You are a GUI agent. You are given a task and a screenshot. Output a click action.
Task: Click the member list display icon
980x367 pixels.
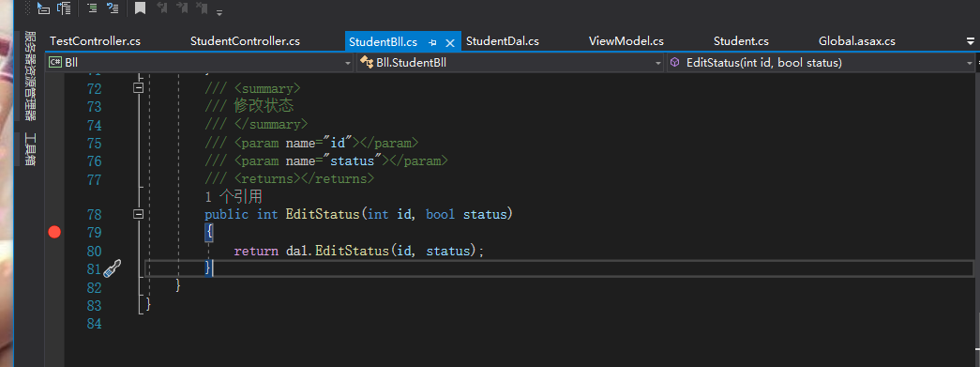(x=43, y=8)
